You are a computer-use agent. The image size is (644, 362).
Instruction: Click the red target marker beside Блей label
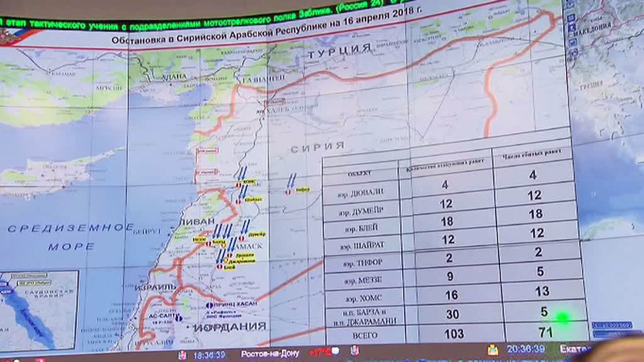pos(219,267)
